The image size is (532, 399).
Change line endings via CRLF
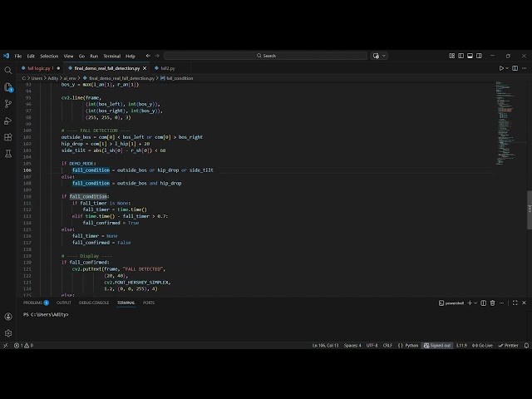pos(387,346)
